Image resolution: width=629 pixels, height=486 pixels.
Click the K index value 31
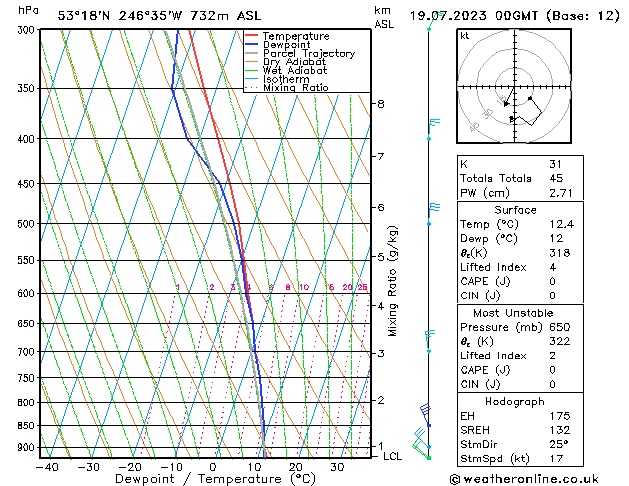tap(556, 164)
